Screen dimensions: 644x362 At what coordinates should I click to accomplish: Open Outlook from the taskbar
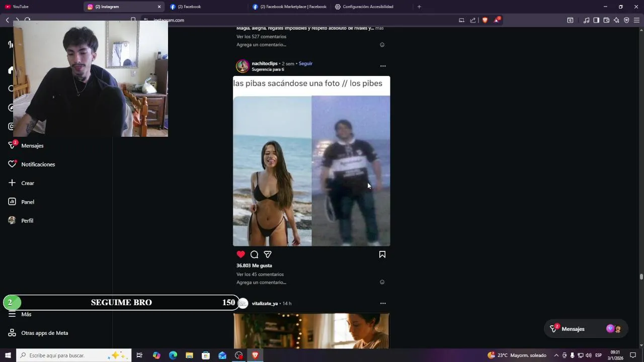[222, 355]
